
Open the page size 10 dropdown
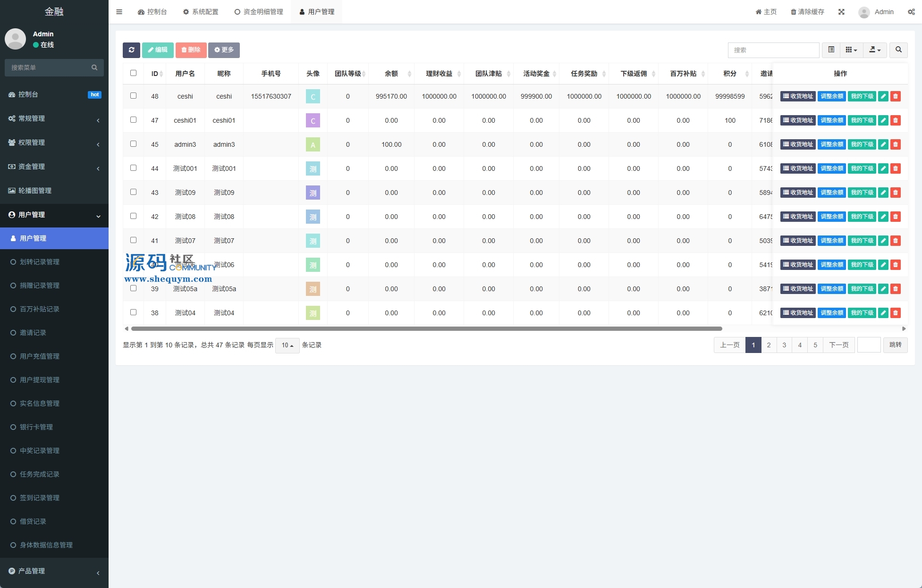pos(287,345)
